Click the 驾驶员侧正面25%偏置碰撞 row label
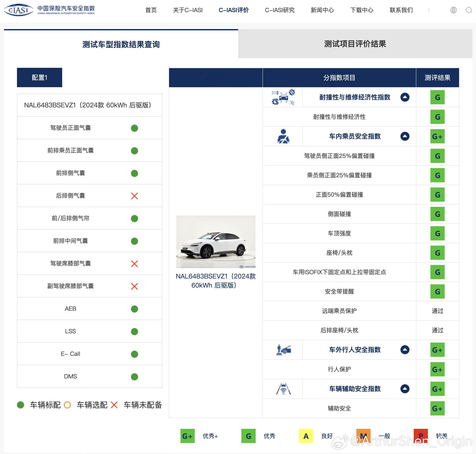 [339, 156]
